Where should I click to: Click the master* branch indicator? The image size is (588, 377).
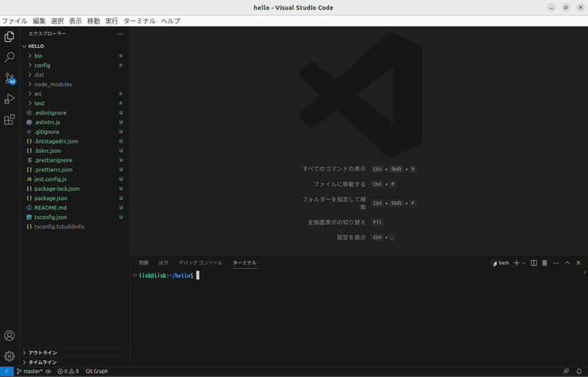click(x=29, y=371)
